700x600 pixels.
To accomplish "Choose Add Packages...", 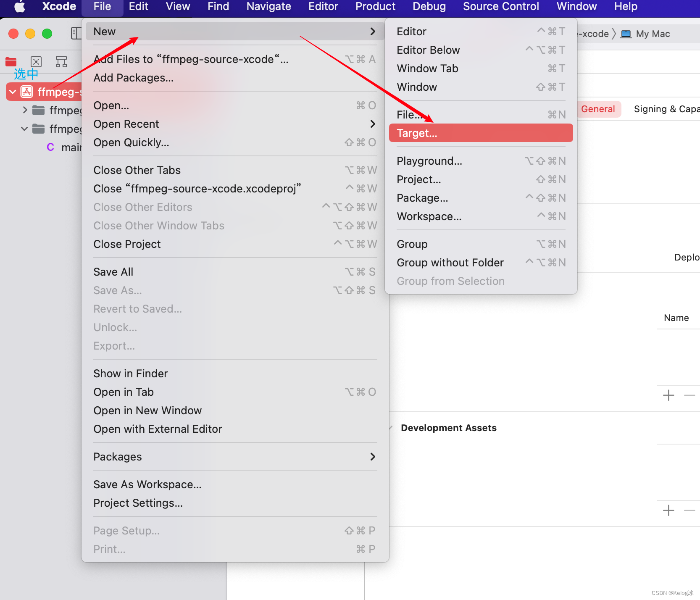I will coord(235,78).
